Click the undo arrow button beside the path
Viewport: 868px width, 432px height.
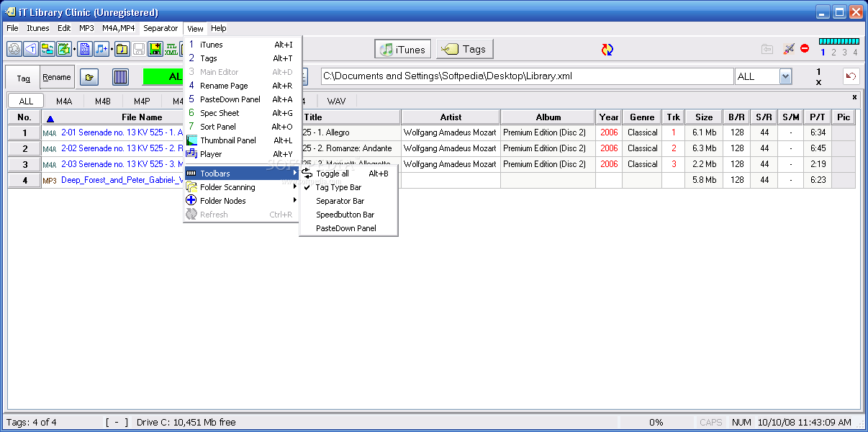tap(851, 76)
